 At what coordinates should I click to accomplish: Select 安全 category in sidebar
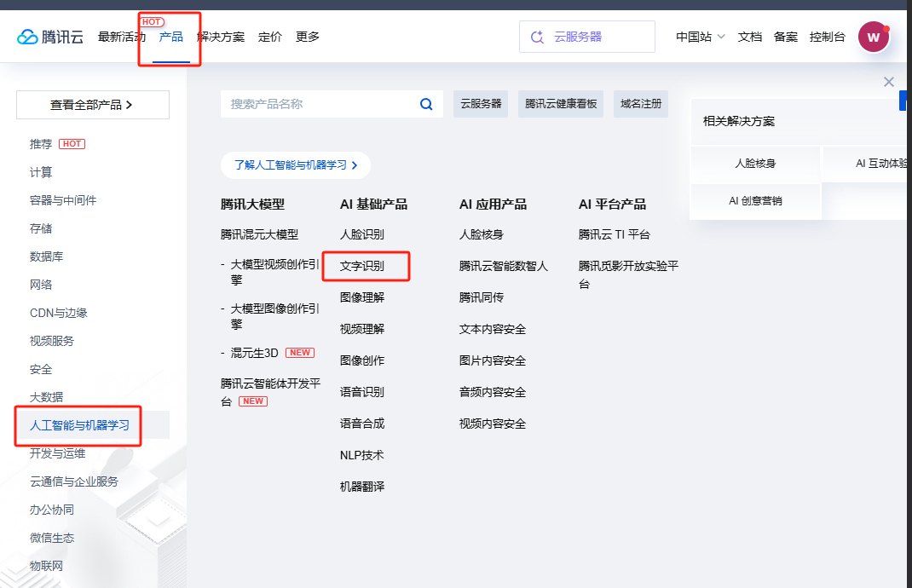pyautogui.click(x=41, y=369)
